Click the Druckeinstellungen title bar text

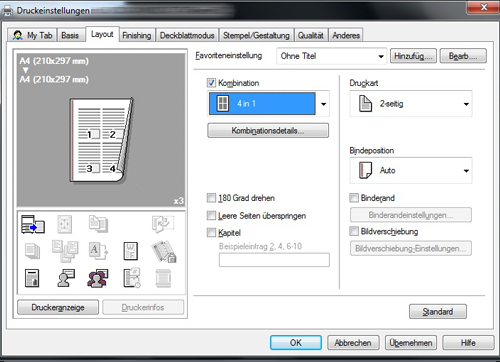point(53,11)
